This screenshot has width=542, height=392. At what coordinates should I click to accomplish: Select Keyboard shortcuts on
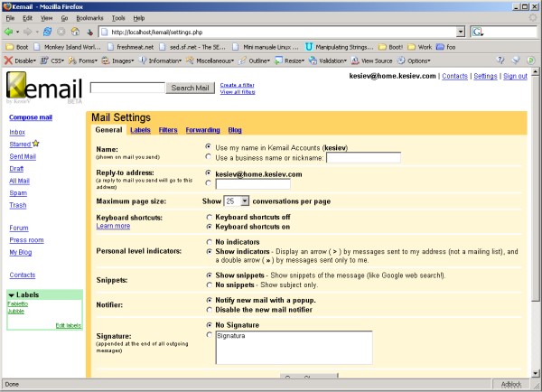pyautogui.click(x=210, y=227)
